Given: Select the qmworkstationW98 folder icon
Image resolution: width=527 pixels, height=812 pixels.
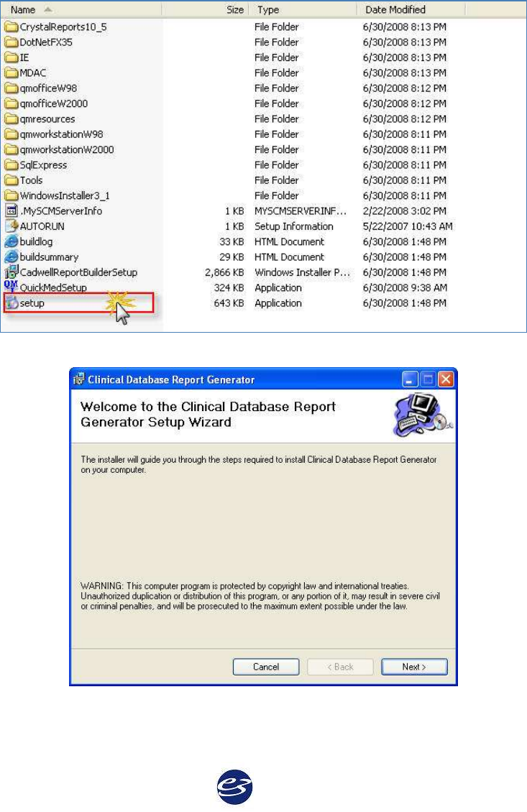Looking at the screenshot, I should tap(12, 134).
